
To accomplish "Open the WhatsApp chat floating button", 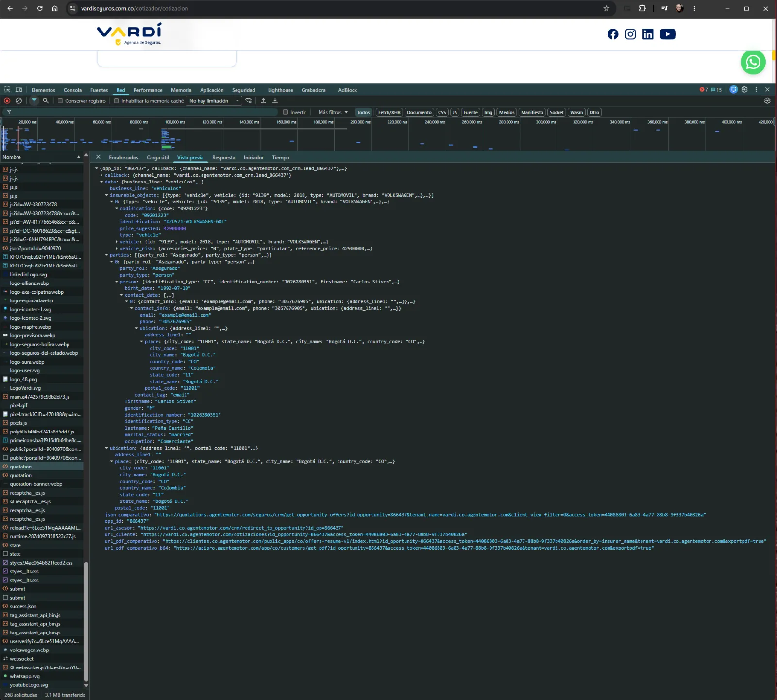I will (753, 62).
